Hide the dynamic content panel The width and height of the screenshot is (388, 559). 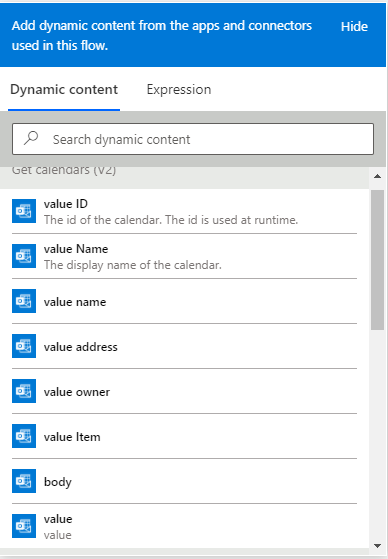click(x=354, y=27)
